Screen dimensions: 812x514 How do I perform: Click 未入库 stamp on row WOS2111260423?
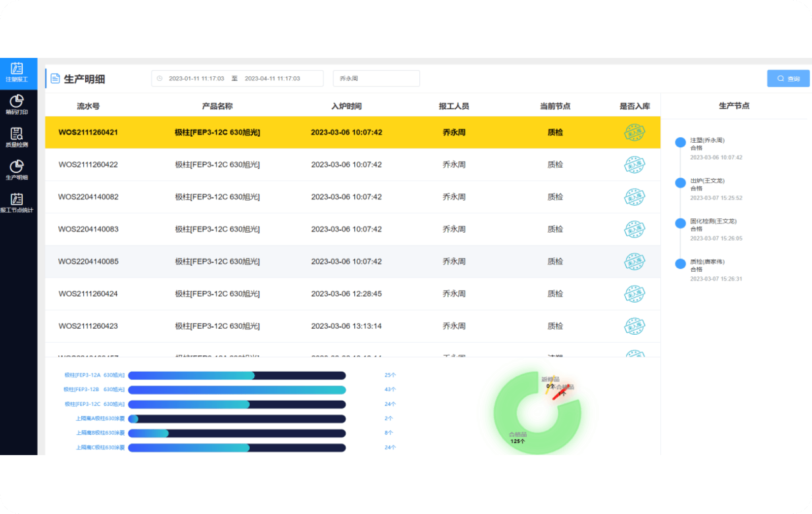tap(634, 326)
